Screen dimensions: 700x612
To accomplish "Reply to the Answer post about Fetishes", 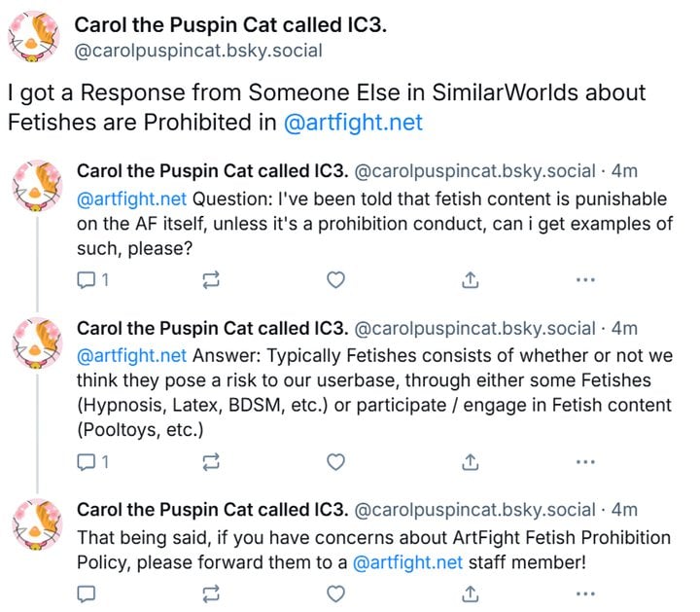I will (x=92, y=462).
